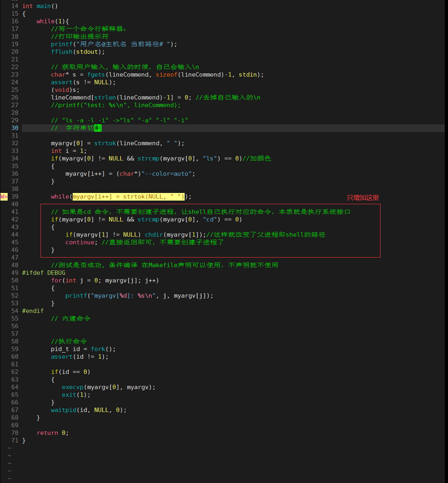
Task: Click printf "myargv[%d]: %s\n" line
Action: (139, 296)
